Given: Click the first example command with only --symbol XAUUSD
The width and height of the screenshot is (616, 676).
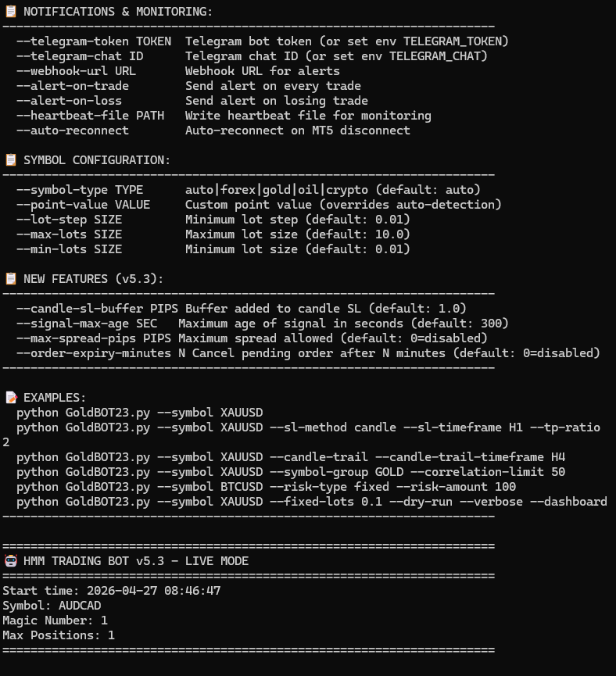Looking at the screenshot, I should pos(139,412).
